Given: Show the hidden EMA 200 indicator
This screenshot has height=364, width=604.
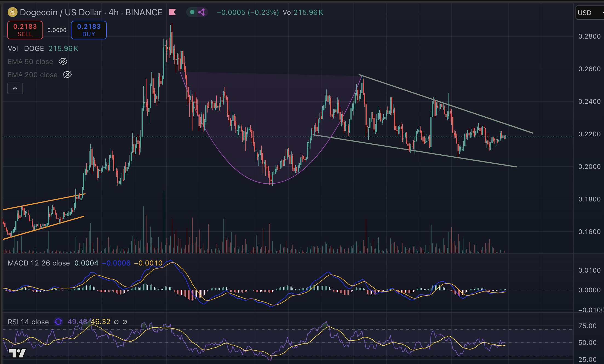Looking at the screenshot, I should (x=68, y=75).
